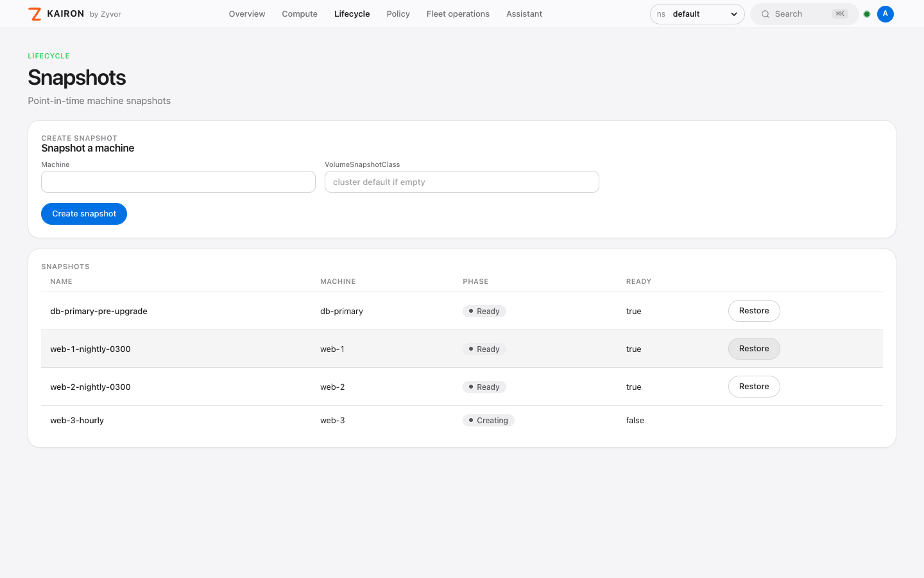Click the Creating phase badge
This screenshot has height=578, width=924.
coord(488,421)
